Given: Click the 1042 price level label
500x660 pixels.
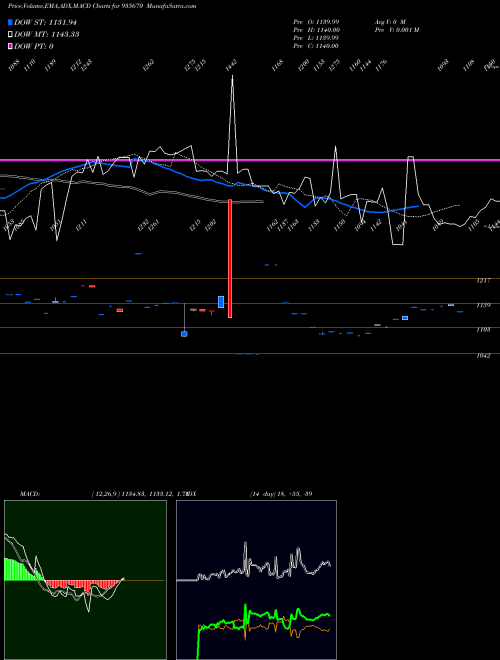Looking at the screenshot, I should point(483,356).
